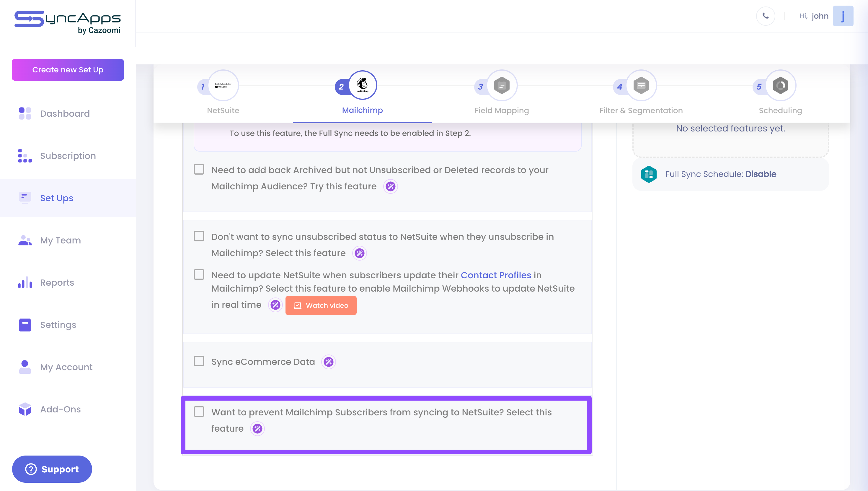Click the 'Hi, john' username text
The width and height of the screenshot is (868, 491).
click(813, 16)
